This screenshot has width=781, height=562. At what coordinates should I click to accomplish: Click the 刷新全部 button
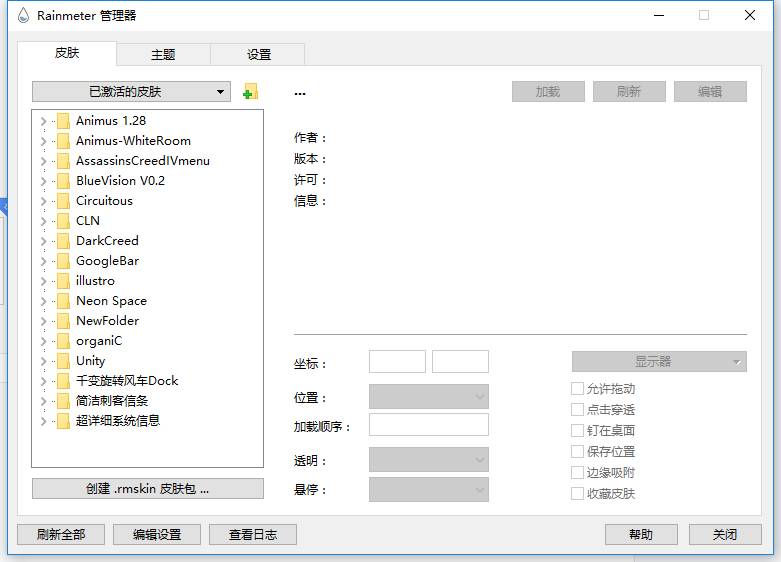pyautogui.click(x=61, y=535)
